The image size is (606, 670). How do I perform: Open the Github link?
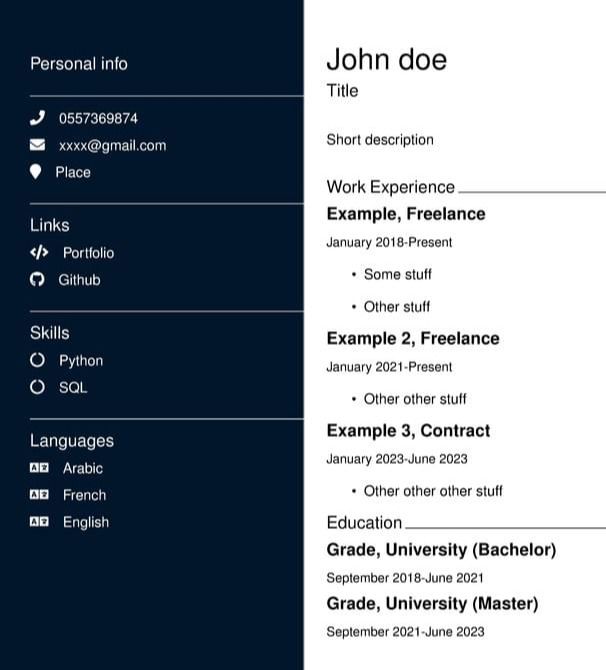[79, 280]
